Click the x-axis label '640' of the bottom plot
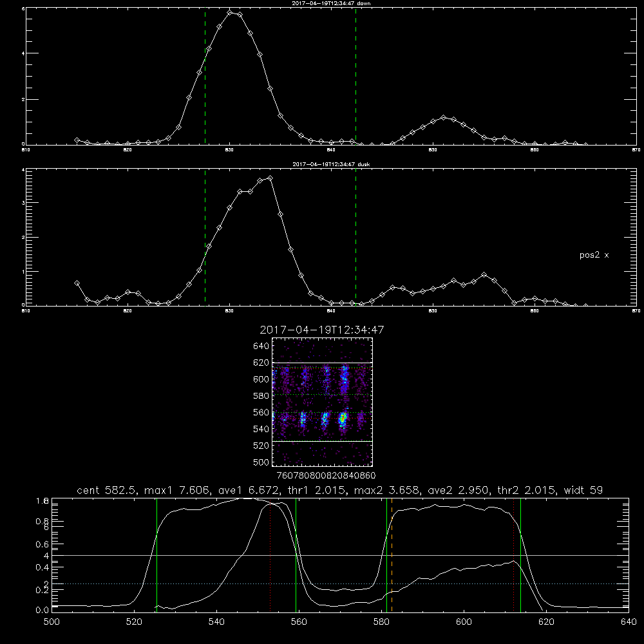This screenshot has height=644, width=644. 629,622
